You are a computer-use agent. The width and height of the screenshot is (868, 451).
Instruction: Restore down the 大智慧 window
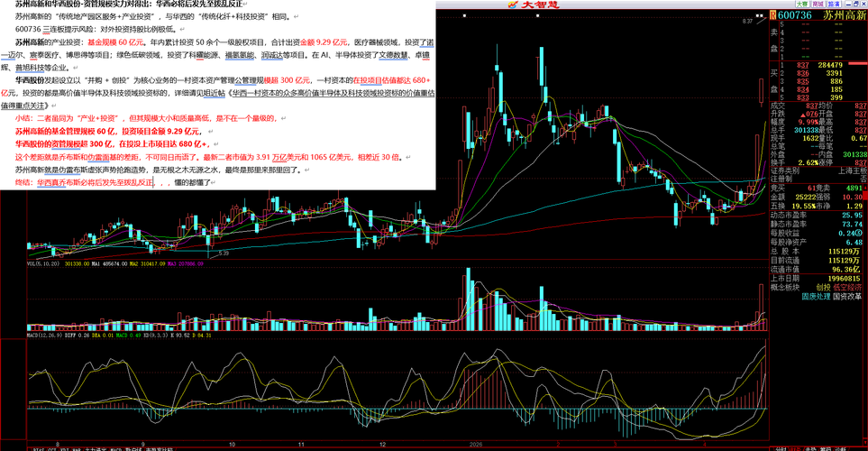click(x=855, y=4)
